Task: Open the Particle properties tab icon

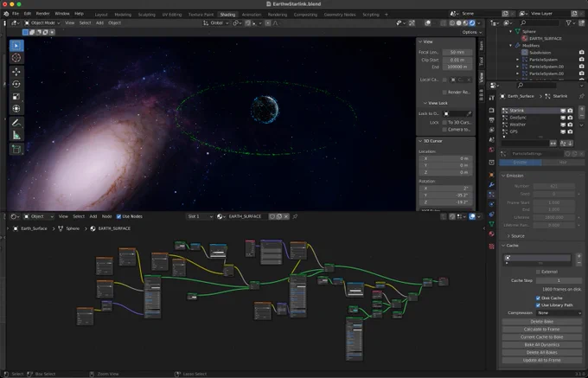Action: pos(492,195)
